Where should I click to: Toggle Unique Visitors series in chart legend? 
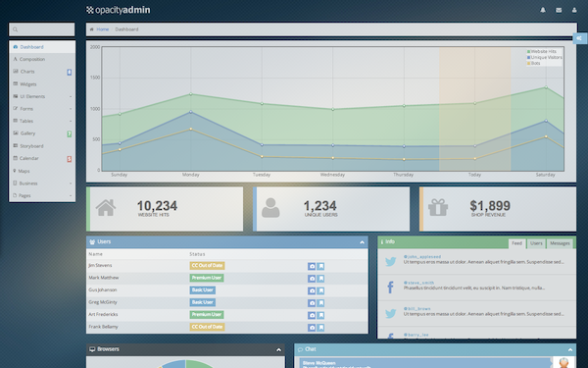click(545, 58)
